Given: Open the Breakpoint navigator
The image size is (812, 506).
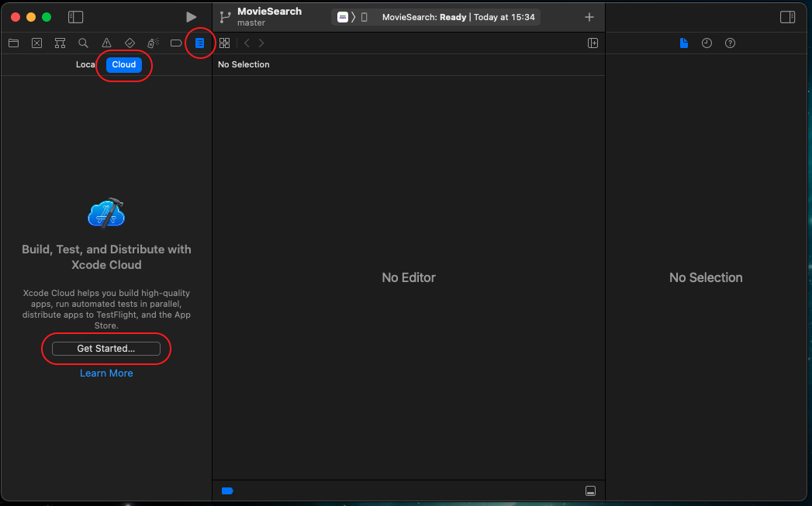Looking at the screenshot, I should click(176, 43).
